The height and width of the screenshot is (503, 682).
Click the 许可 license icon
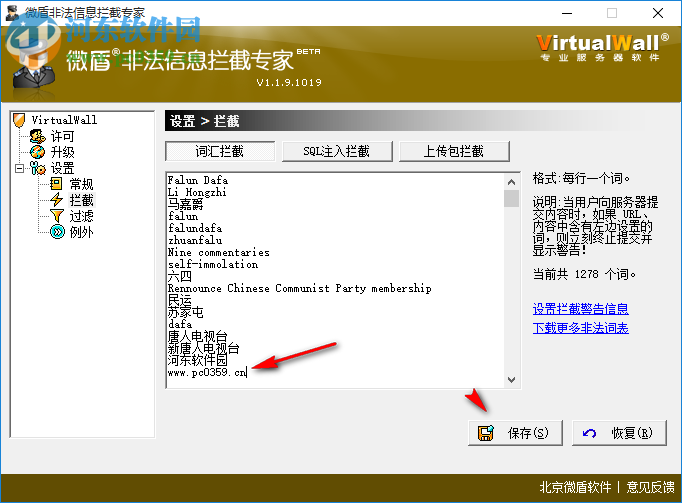37,136
